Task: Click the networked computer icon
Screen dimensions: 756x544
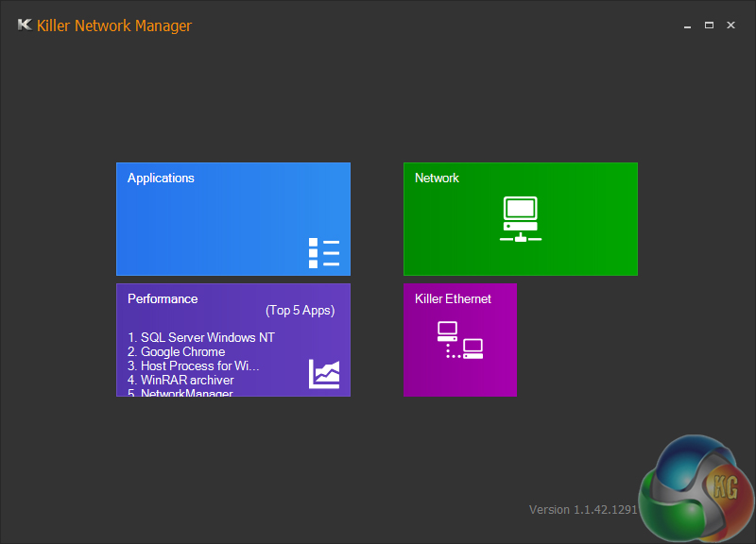Action: (521, 219)
